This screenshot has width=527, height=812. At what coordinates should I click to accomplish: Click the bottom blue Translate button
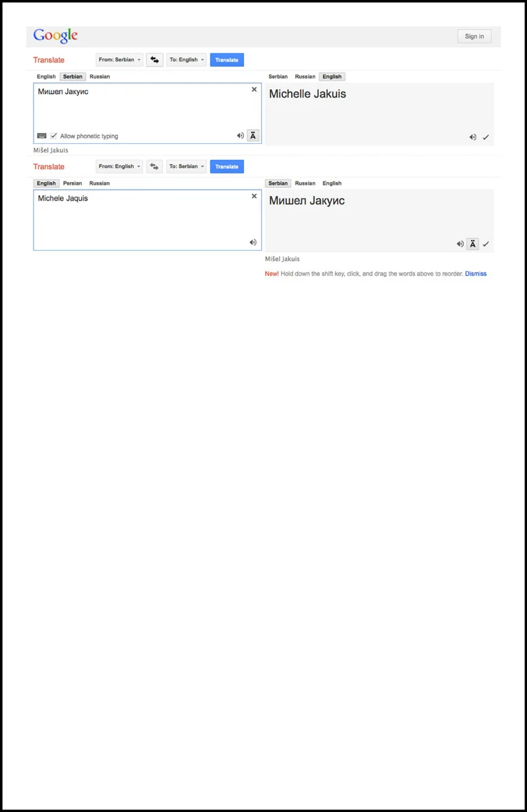click(x=227, y=167)
